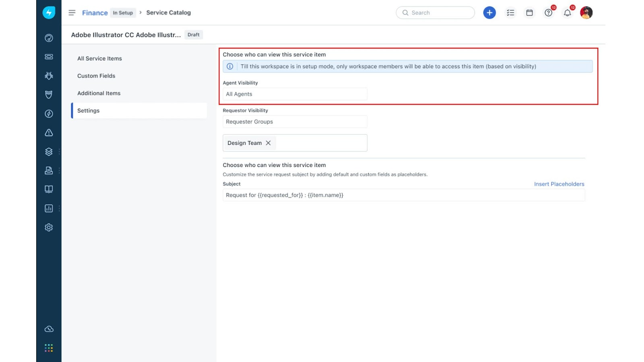The width and height of the screenshot is (644, 362).
Task: Click the Draft status badge
Action: [x=194, y=35]
